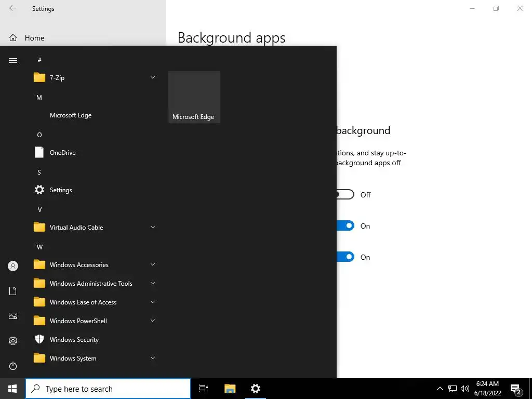The width and height of the screenshot is (532, 399).
Task: Launch Windows Security shield app
Action: click(95, 339)
